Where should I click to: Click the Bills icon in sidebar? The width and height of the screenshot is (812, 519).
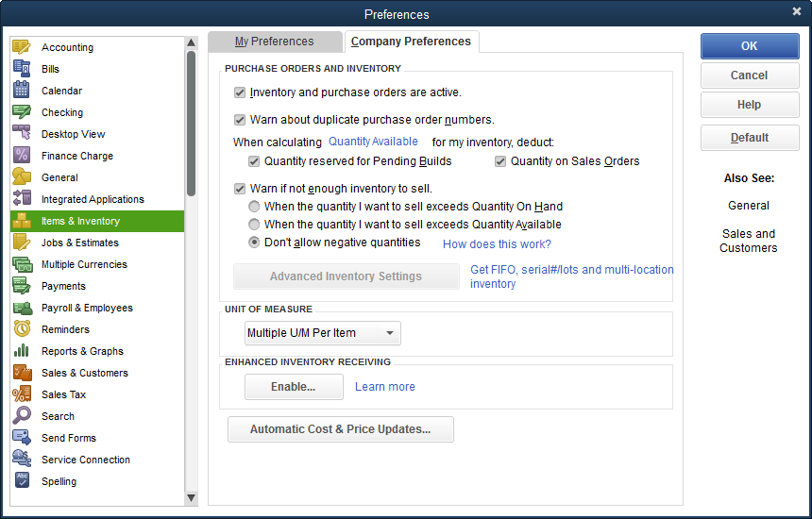22,69
